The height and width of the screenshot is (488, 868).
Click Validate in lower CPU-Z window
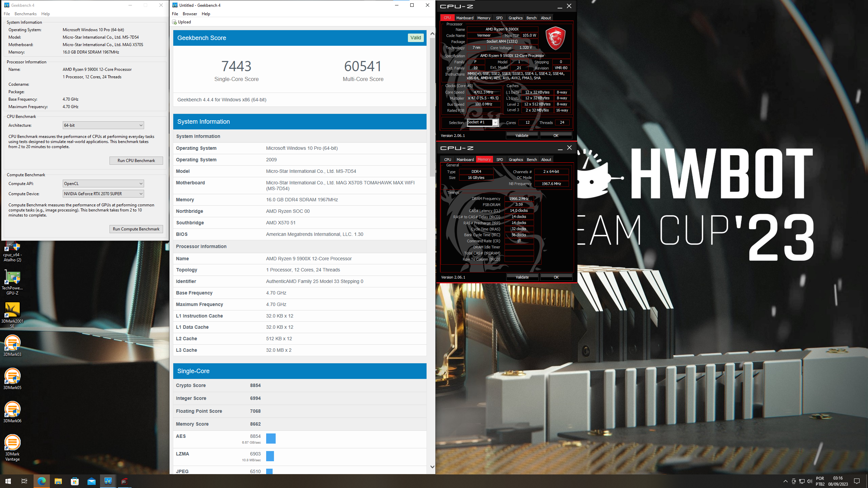522,277
